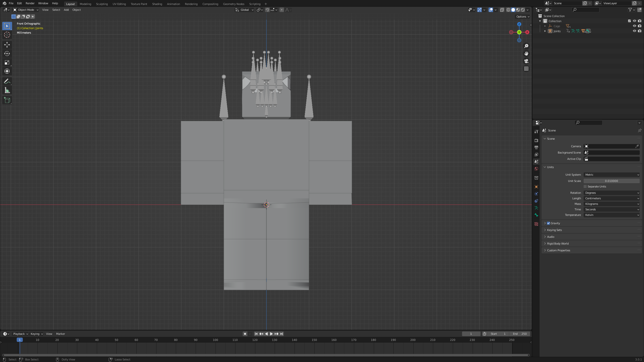Open the Unit System dropdown

coord(612,175)
